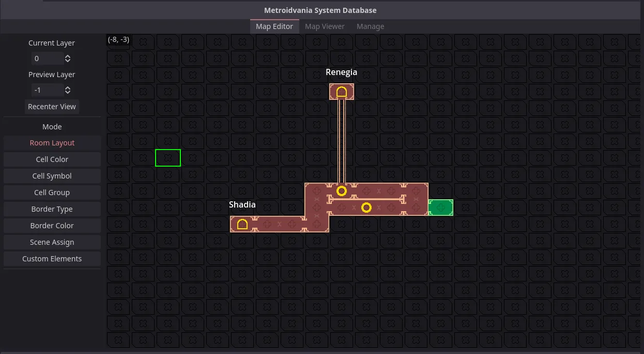Screen dimensions: 644x354
Task: Open the Manage tab
Action: point(370,26)
